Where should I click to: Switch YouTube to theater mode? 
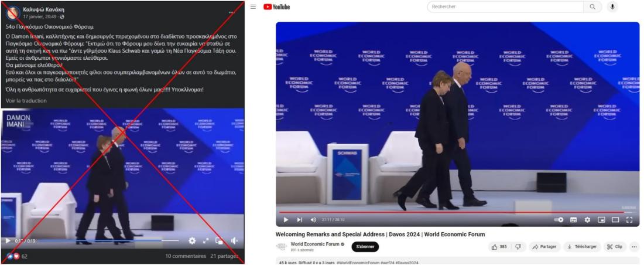point(615,220)
